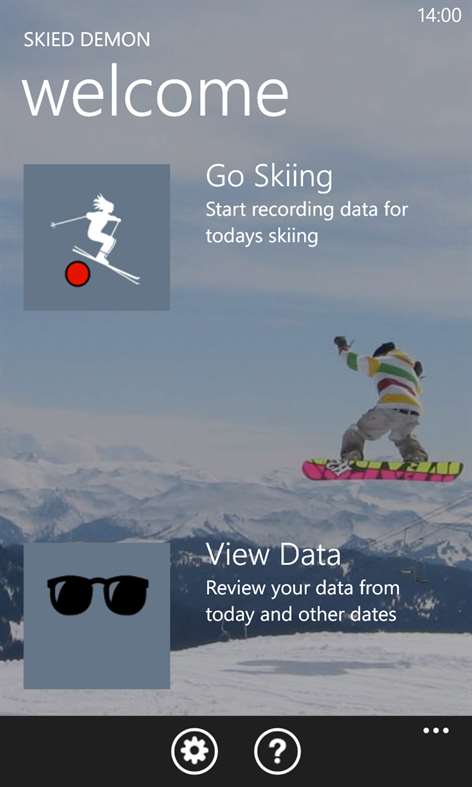Image resolution: width=472 pixels, height=787 pixels.
Task: Click the skis under the skier figure
Action: click(106, 266)
